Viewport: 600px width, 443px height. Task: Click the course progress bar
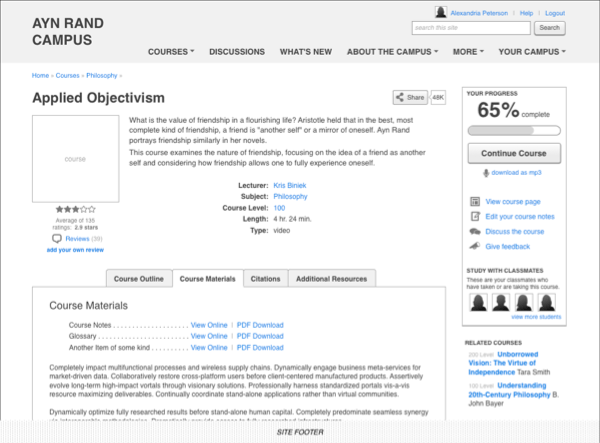(514, 130)
